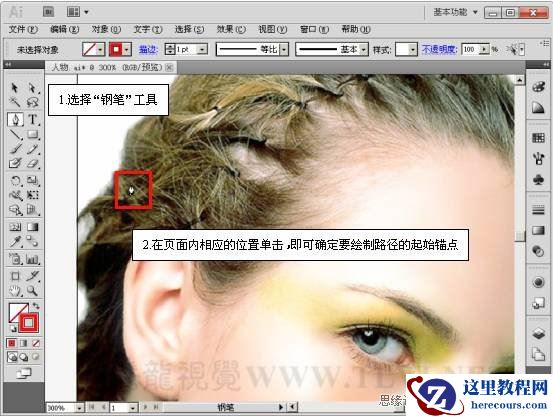Select the Eyedropper tool
Image resolution: width=553 pixels, height=417 pixels.
coord(15,242)
